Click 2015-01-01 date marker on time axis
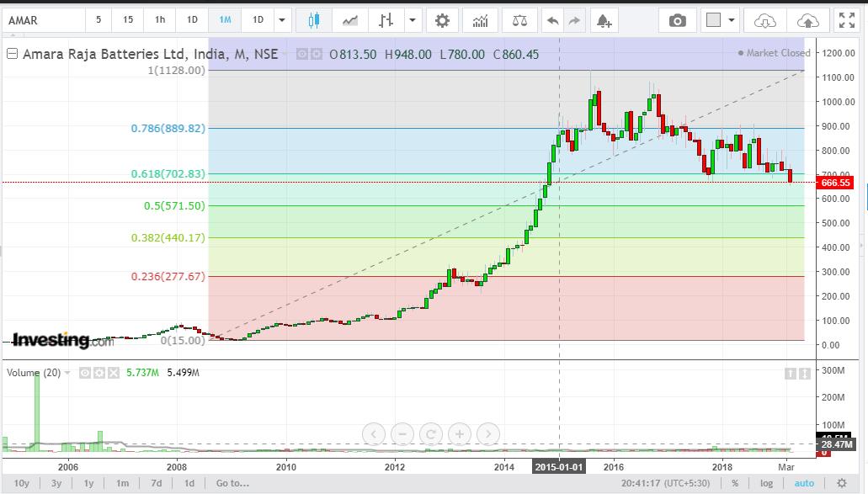 (x=559, y=467)
